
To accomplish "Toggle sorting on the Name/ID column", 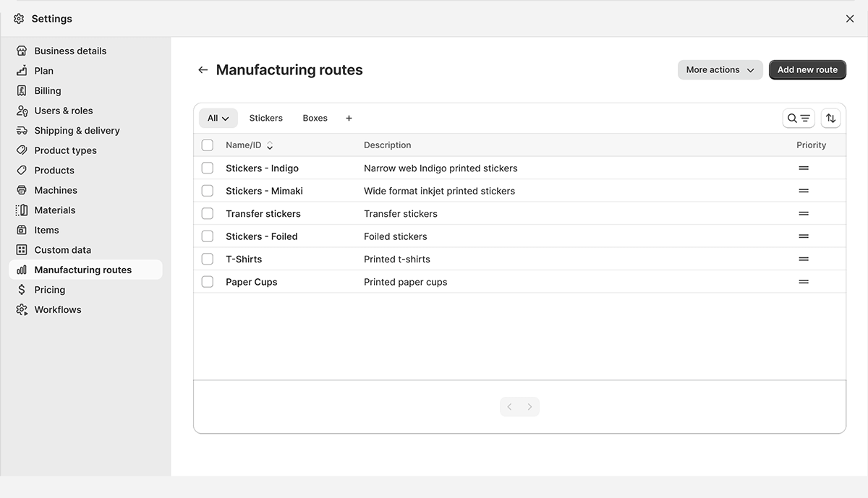I will coord(269,145).
